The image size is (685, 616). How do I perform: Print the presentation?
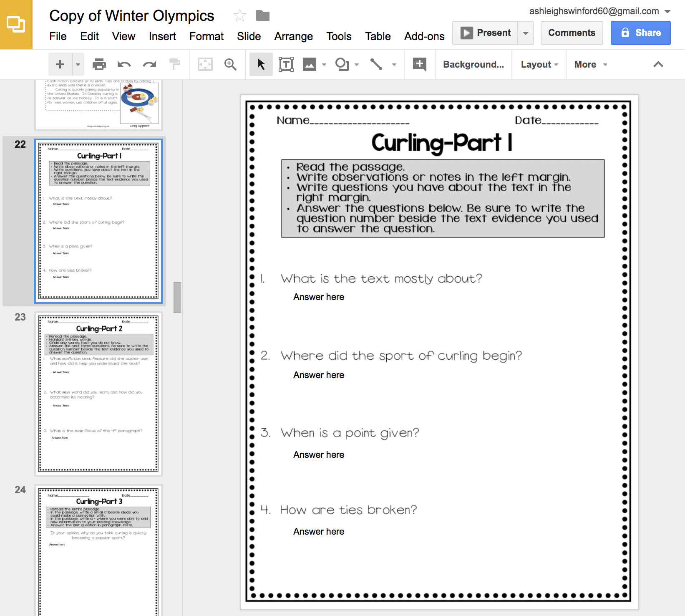(99, 64)
